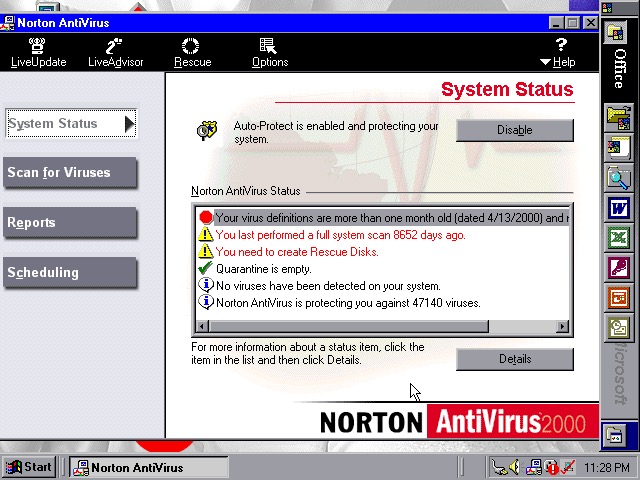Click the 11:28 PM clock
The image size is (640, 480).
coord(607,467)
